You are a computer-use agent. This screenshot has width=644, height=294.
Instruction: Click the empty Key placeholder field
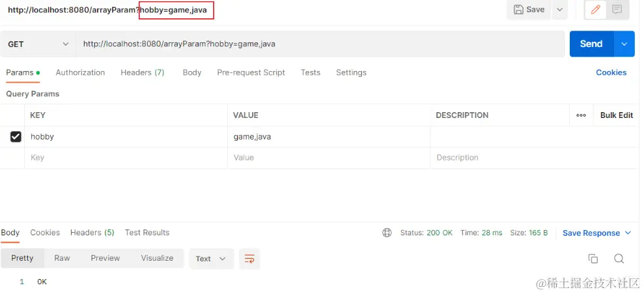(x=126, y=158)
